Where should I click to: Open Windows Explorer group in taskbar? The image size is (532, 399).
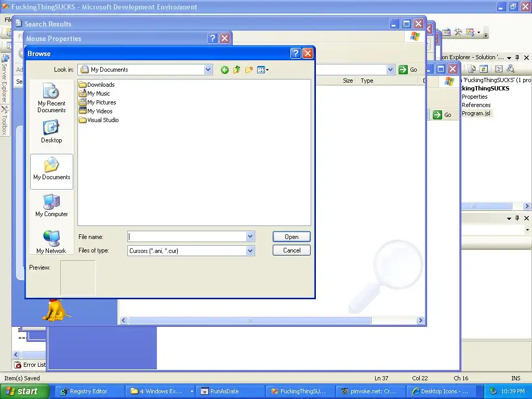[x=159, y=391]
